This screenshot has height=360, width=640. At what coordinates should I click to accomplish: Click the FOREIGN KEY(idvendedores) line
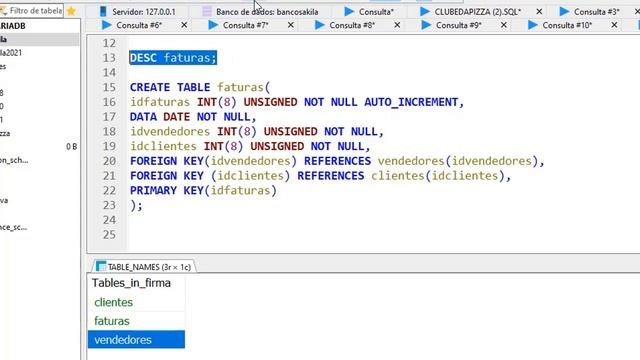[x=337, y=161]
